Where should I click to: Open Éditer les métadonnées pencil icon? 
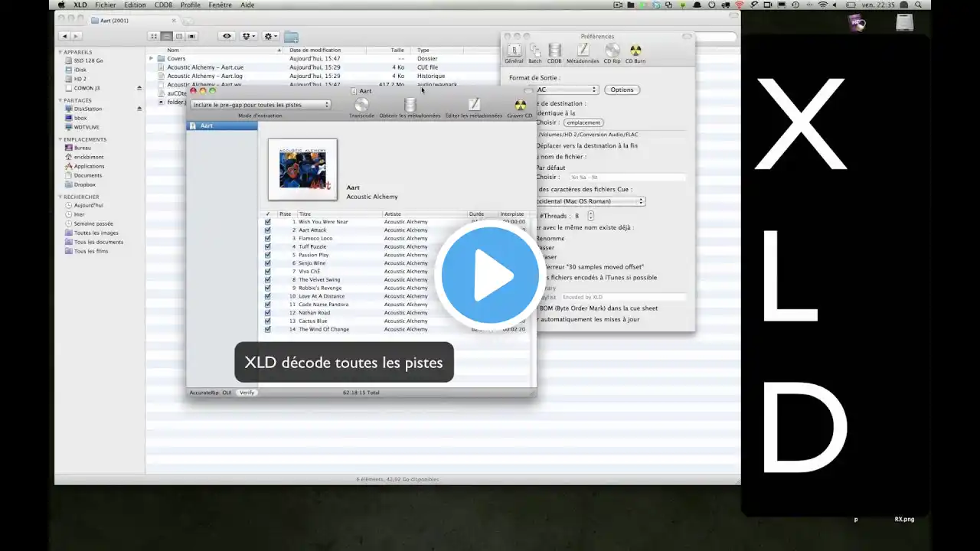point(474,105)
